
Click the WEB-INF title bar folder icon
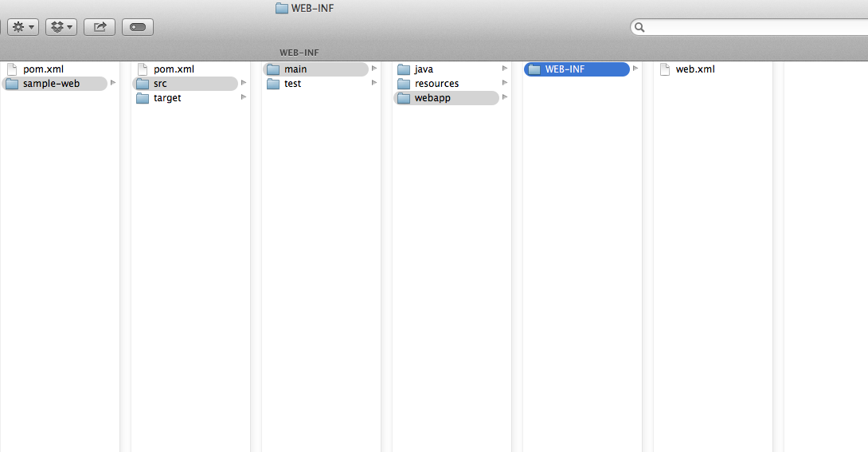click(282, 8)
